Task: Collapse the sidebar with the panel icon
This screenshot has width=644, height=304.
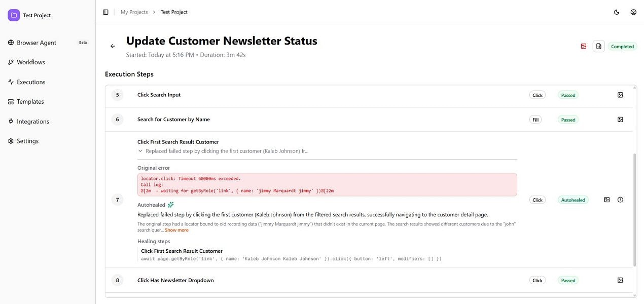Action: coord(104,11)
